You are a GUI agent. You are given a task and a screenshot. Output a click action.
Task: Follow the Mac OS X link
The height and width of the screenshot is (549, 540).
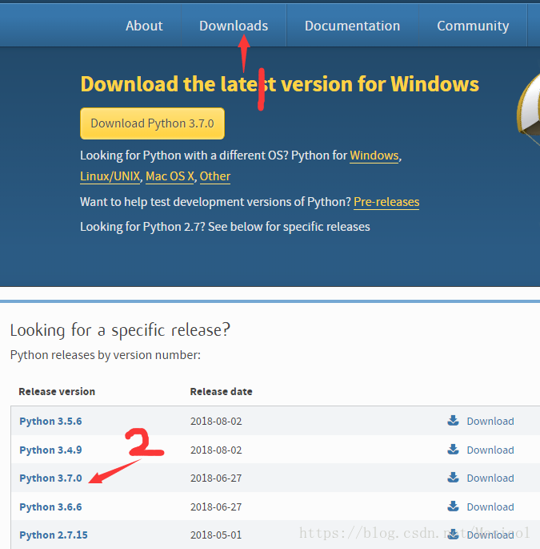pos(170,176)
